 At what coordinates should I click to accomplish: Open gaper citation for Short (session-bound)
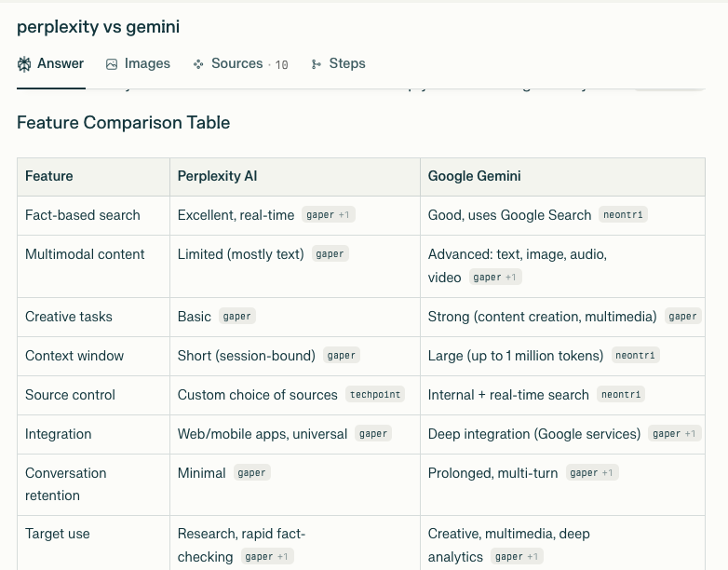(342, 356)
